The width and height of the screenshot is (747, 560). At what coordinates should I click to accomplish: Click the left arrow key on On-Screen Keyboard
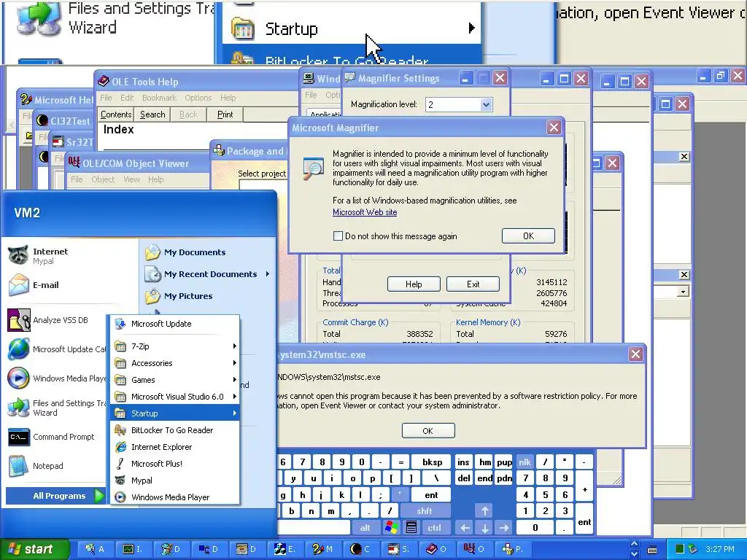click(465, 527)
